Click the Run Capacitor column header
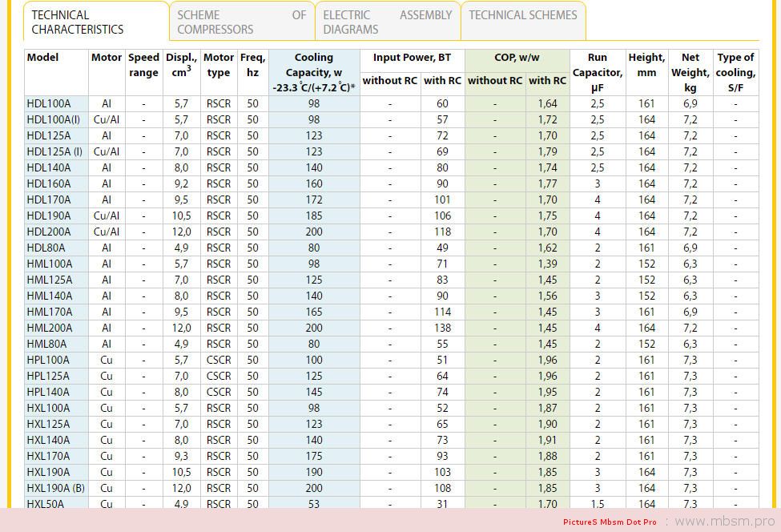 pos(597,72)
